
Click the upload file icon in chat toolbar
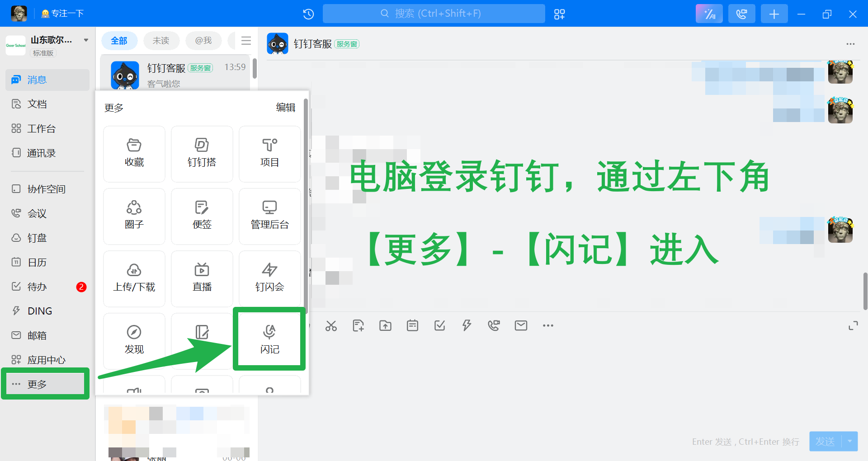(x=385, y=325)
